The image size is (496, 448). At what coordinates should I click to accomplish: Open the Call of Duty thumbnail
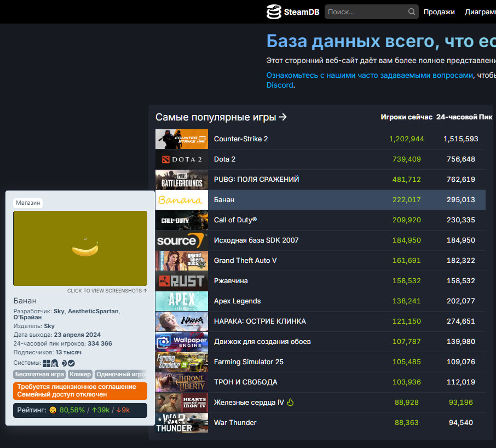pyautogui.click(x=182, y=220)
